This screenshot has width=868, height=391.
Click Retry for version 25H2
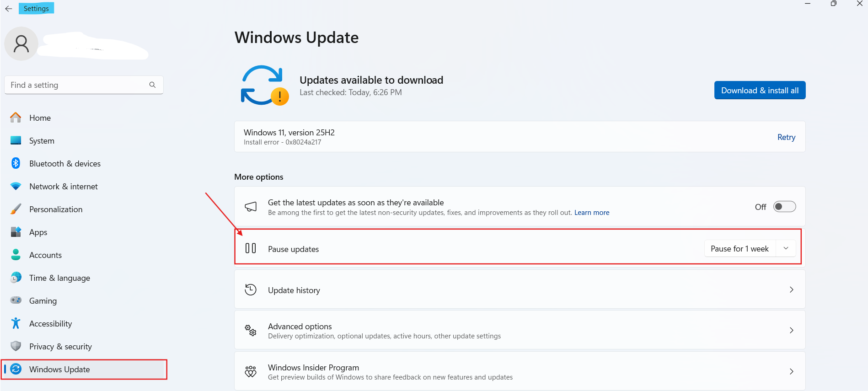tap(786, 137)
